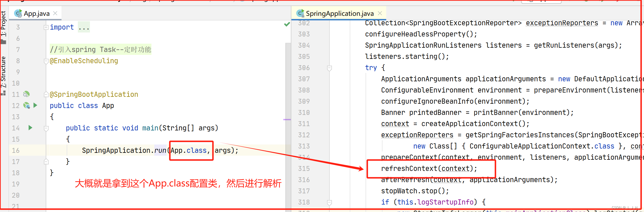The image size is (644, 212).
Task: Click the 'run' method call on line 16
Action: 160,151
